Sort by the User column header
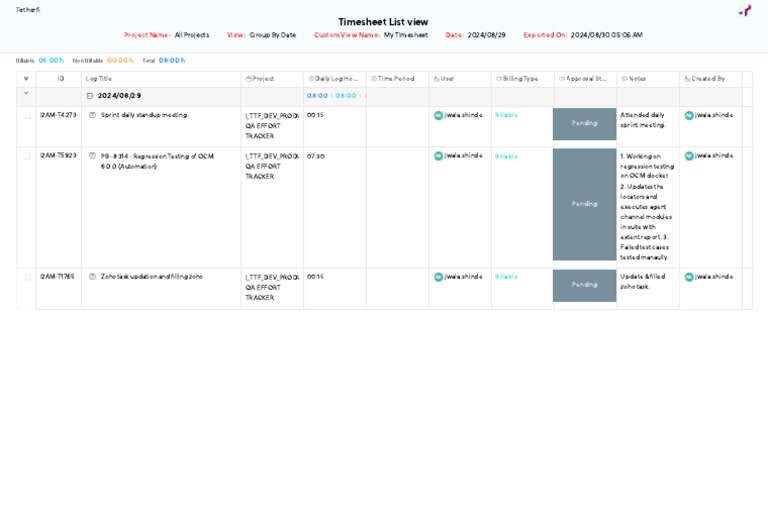This screenshot has height=525, width=768. click(447, 79)
